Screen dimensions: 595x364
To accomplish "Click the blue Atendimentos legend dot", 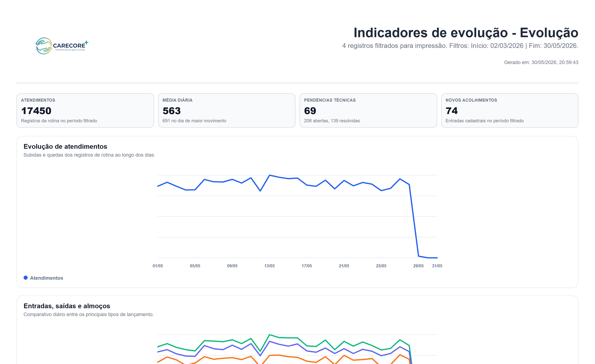I will [26, 278].
